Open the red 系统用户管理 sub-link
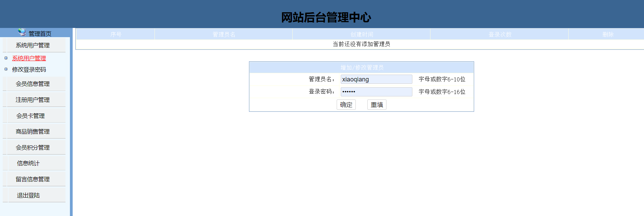 coord(29,58)
